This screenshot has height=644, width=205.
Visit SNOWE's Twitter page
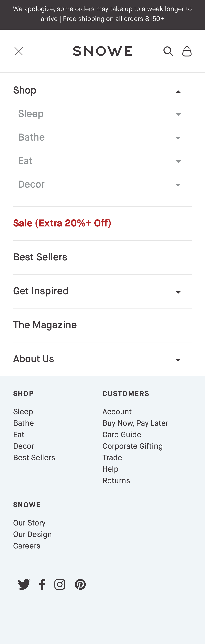click(24, 584)
